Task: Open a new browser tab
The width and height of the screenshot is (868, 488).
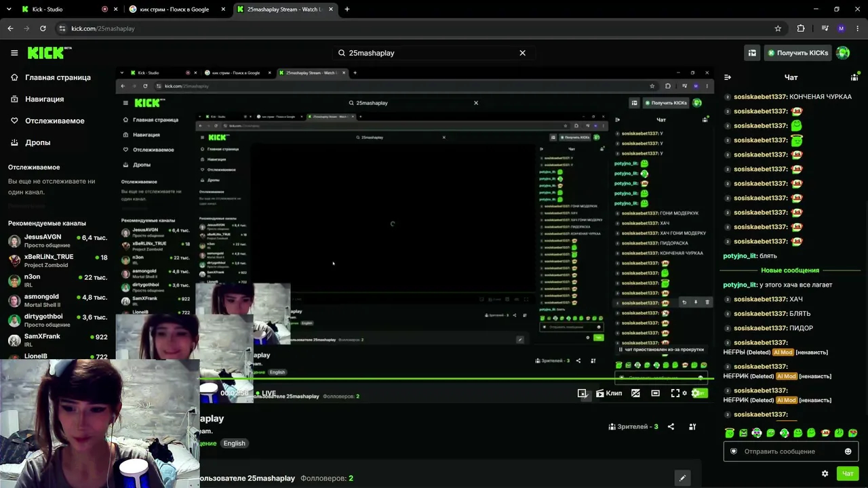Action: point(347,9)
